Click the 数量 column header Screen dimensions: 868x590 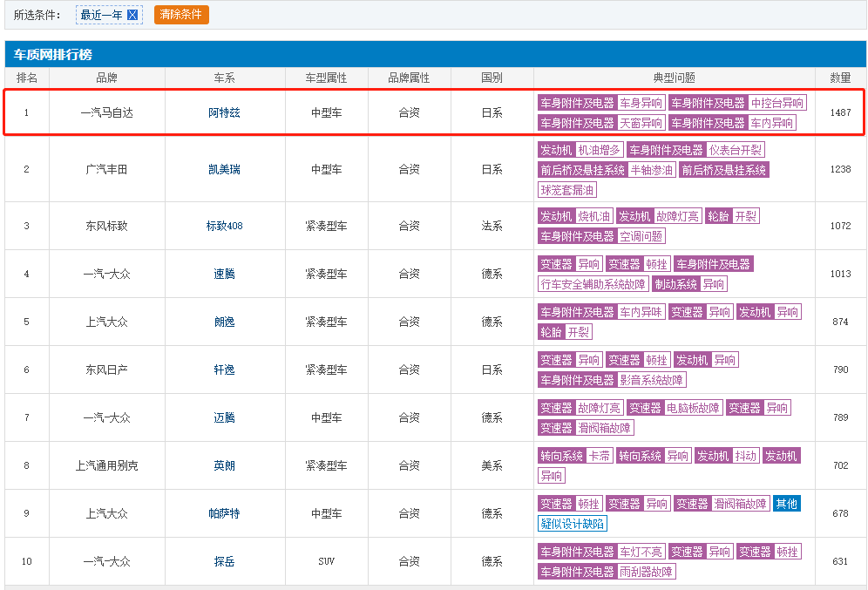pyautogui.click(x=840, y=78)
